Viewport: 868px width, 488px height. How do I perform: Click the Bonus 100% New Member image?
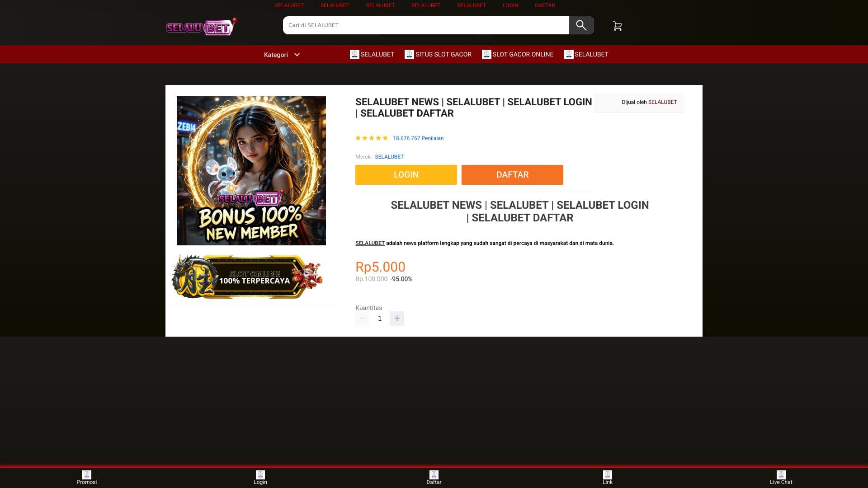[x=251, y=171]
